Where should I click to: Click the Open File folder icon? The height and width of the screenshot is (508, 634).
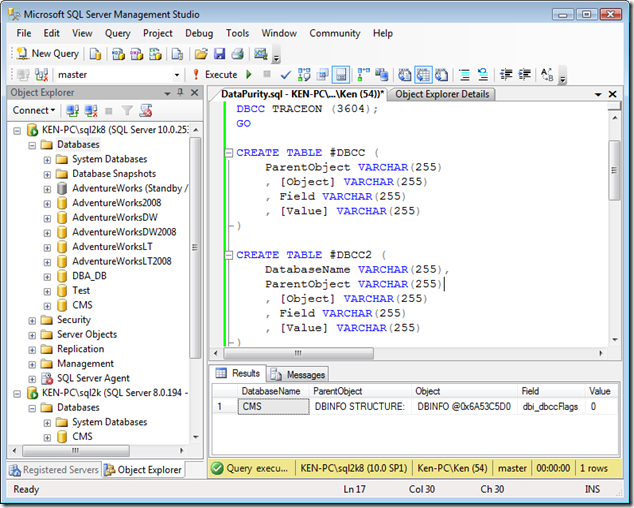201,53
